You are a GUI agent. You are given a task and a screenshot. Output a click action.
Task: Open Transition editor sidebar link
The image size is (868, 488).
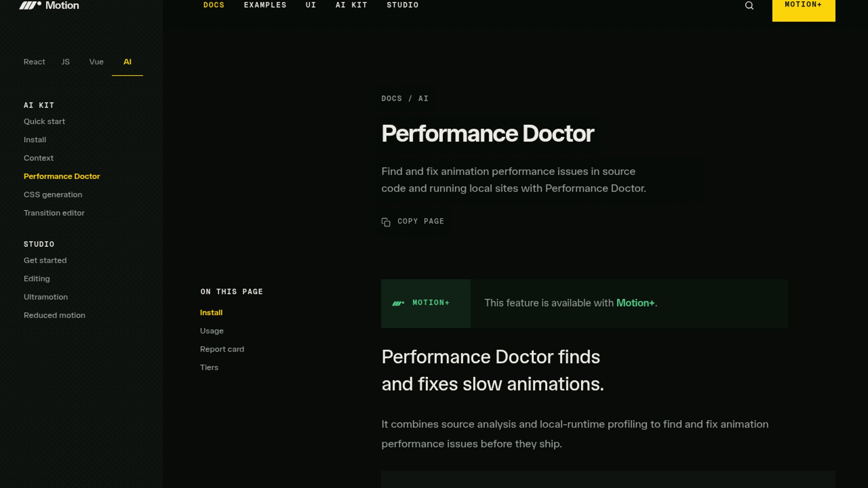pyautogui.click(x=54, y=213)
